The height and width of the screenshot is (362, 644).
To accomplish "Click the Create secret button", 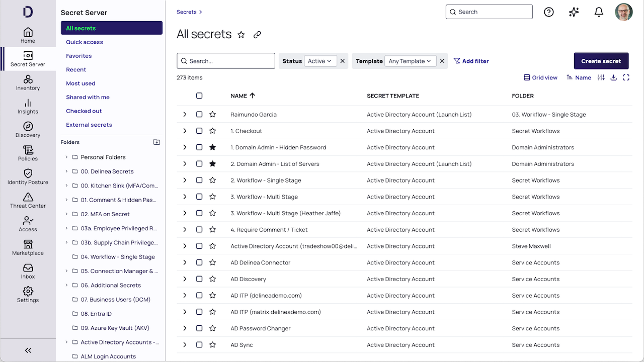I will tap(601, 61).
